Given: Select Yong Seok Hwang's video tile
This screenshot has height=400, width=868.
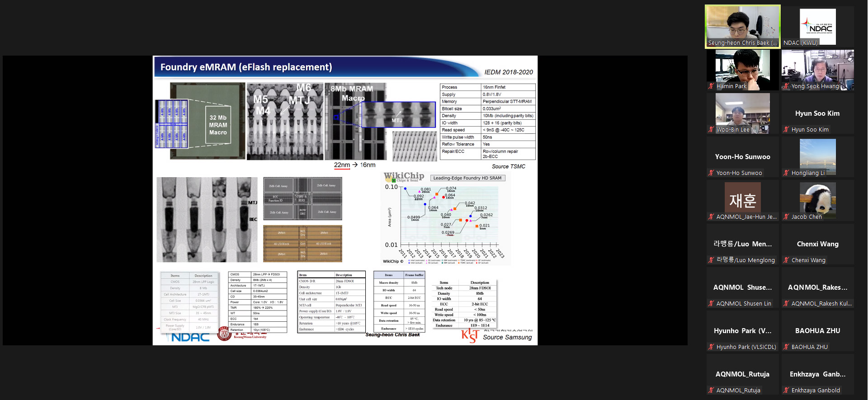Looking at the screenshot, I should click(818, 70).
